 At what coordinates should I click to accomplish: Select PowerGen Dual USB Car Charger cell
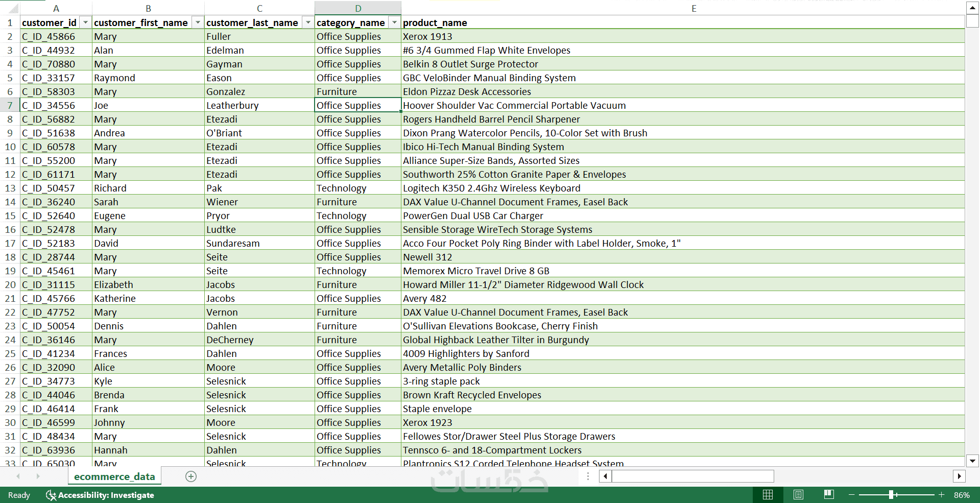683,215
